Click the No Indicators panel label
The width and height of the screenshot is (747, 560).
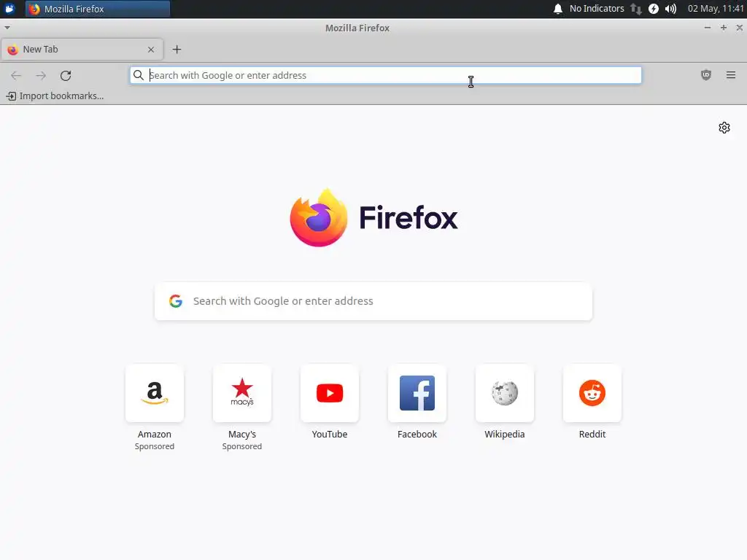[597, 9]
